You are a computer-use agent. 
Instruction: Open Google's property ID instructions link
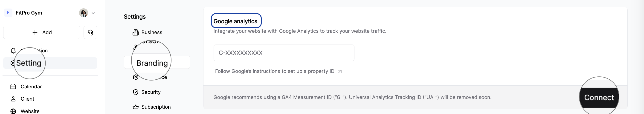coord(275,71)
